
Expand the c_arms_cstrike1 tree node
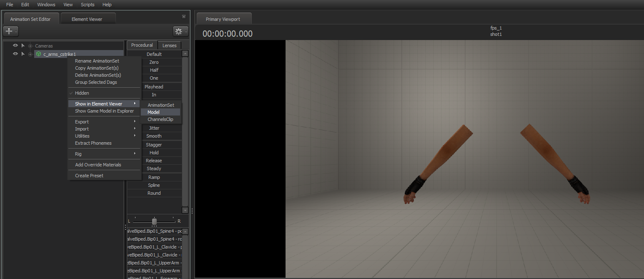point(30,54)
